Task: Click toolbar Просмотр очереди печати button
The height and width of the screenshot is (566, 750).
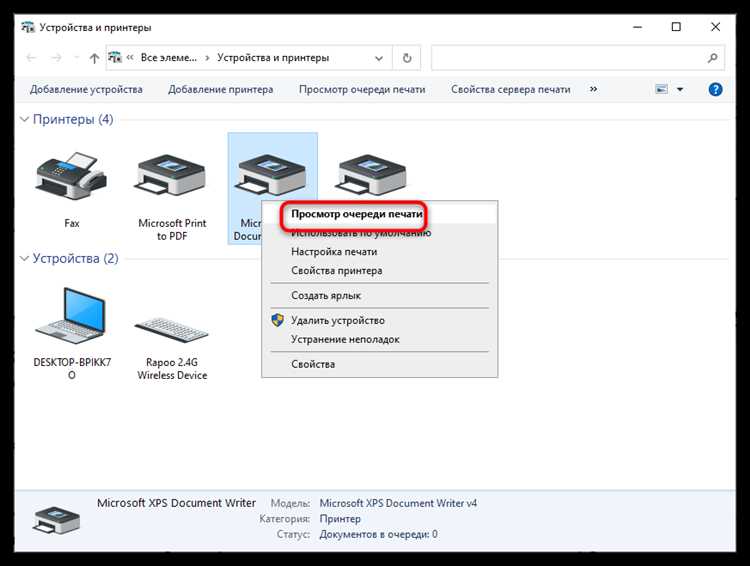Action: tap(362, 89)
